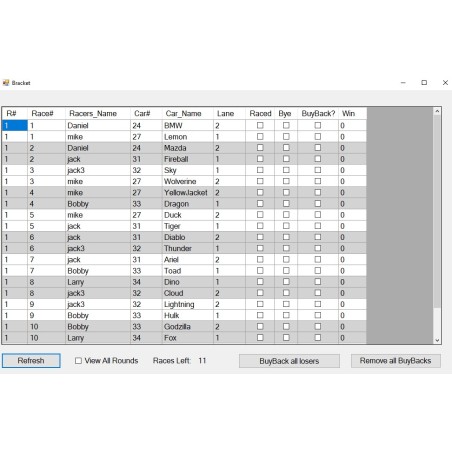The image size is (452, 452).
Task: Check Bye box for Sky row
Action: pyautogui.click(x=286, y=170)
